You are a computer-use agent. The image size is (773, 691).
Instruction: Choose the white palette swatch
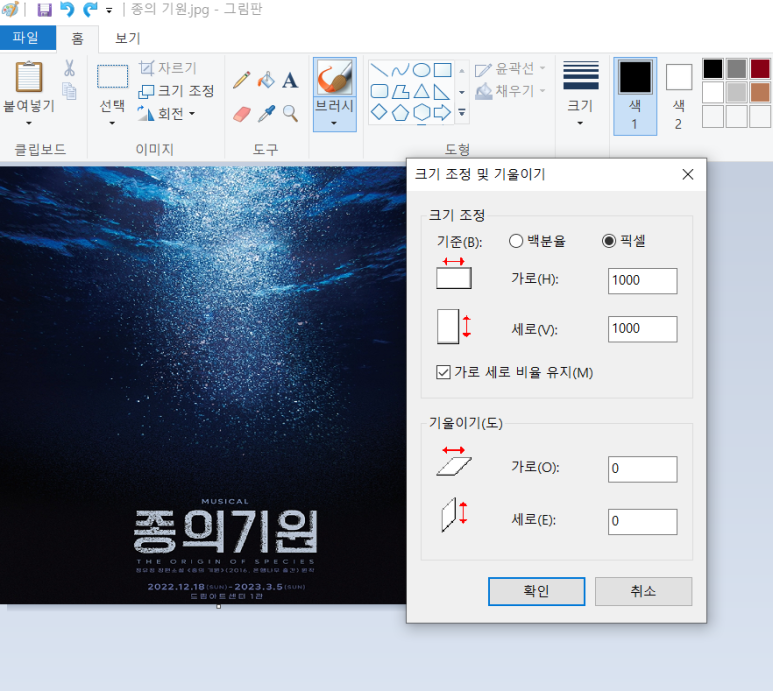coord(712,92)
